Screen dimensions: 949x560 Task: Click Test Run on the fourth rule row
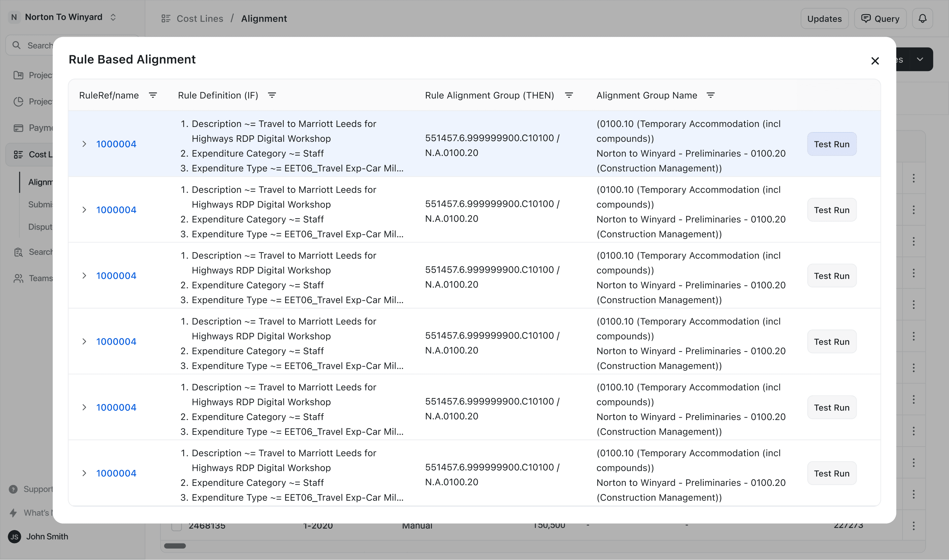click(832, 341)
